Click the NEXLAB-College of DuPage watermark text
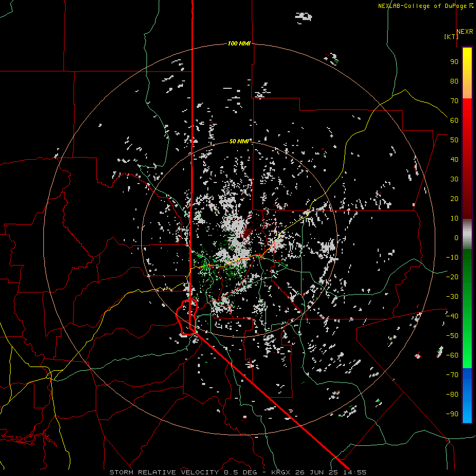 [x=425, y=6]
